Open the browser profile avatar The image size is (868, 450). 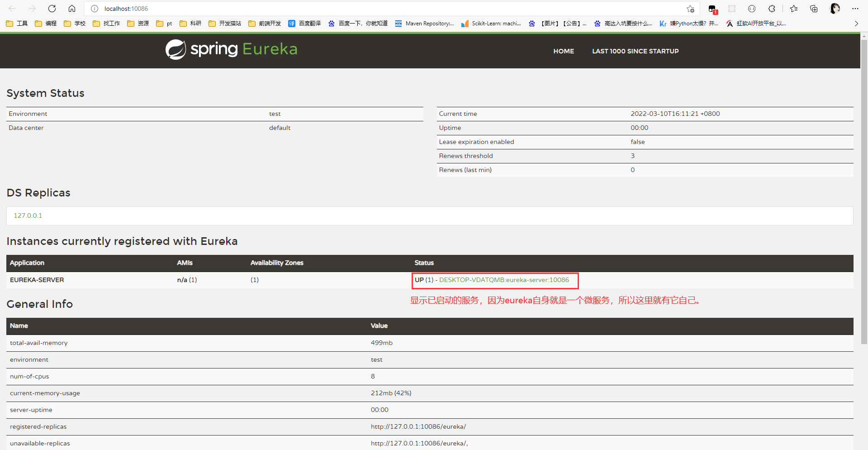pyautogui.click(x=835, y=9)
